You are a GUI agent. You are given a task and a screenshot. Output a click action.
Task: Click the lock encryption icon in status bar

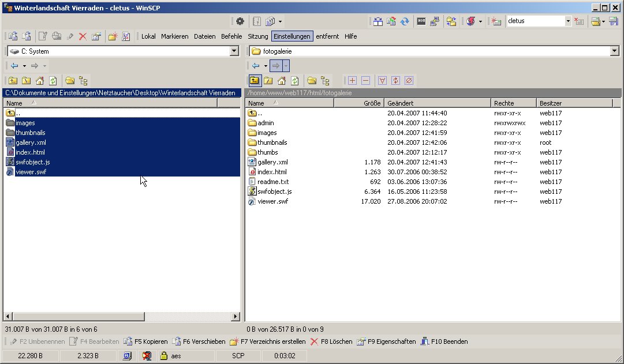(x=164, y=356)
